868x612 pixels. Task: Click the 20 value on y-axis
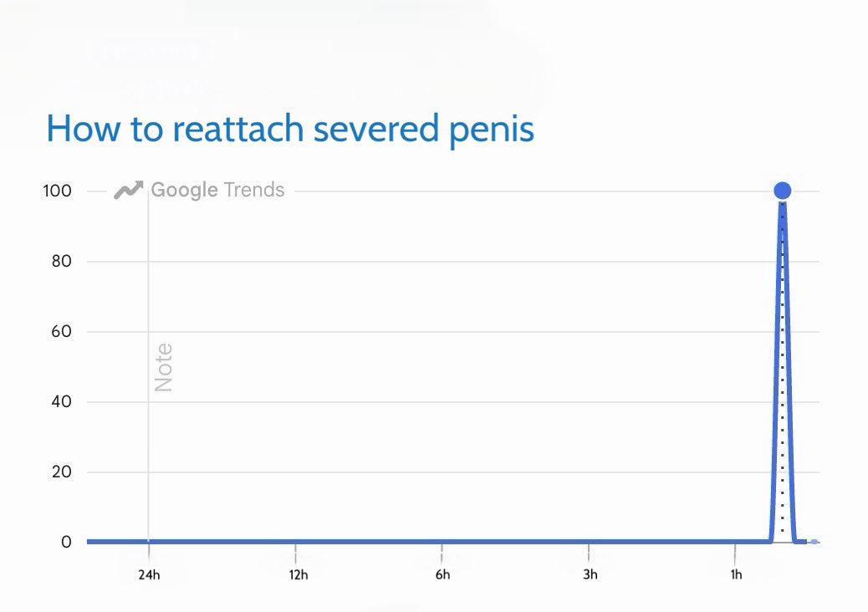61,472
